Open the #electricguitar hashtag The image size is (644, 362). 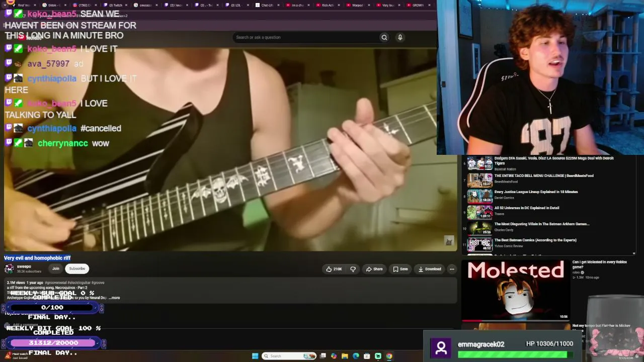click(x=78, y=283)
